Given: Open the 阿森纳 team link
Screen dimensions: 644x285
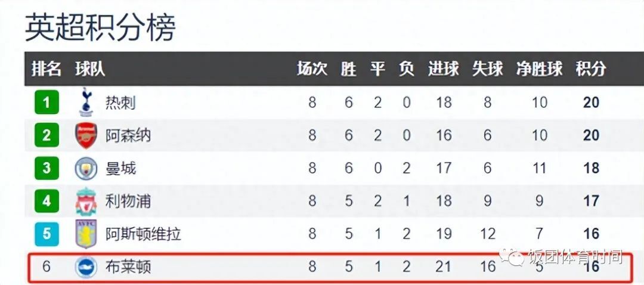Looking at the screenshot, I should tap(128, 135).
